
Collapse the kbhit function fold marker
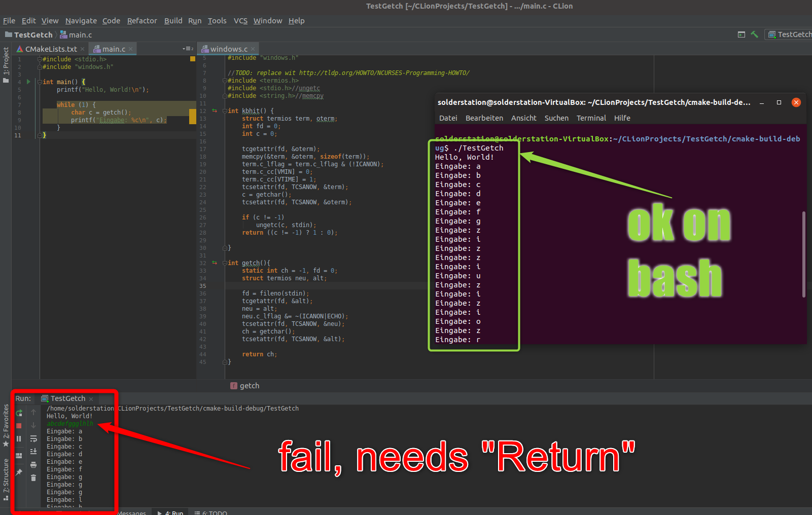[225, 111]
